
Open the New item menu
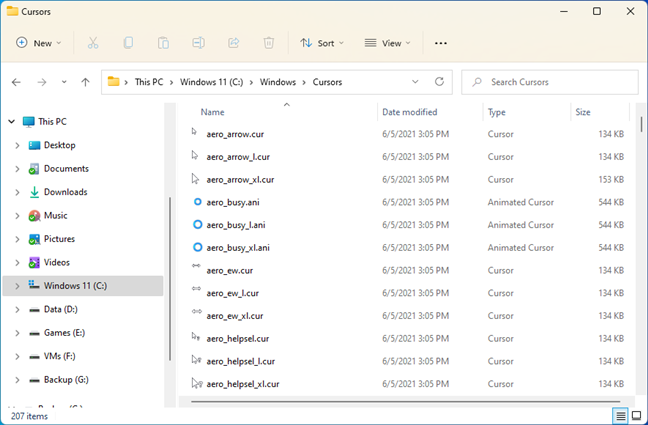point(38,43)
